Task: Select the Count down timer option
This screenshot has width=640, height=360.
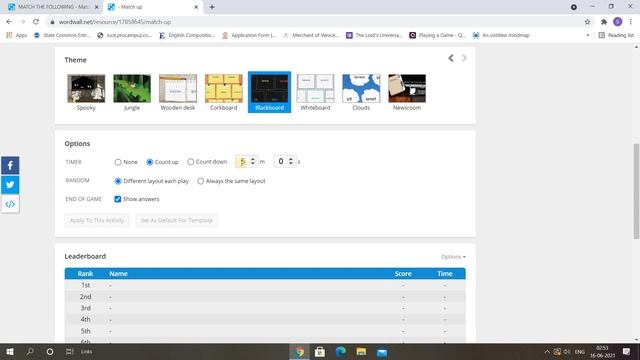Action: (x=191, y=162)
